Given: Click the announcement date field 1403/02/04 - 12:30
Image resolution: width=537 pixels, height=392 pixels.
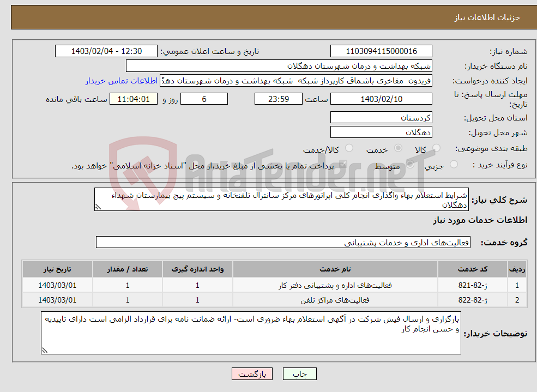Looking at the screenshot, I should [x=106, y=51].
